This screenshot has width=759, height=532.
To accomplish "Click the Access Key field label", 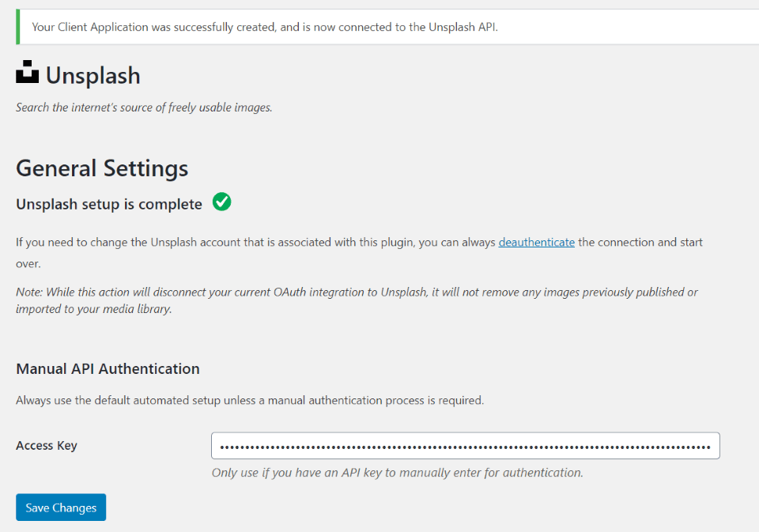I will point(47,445).
